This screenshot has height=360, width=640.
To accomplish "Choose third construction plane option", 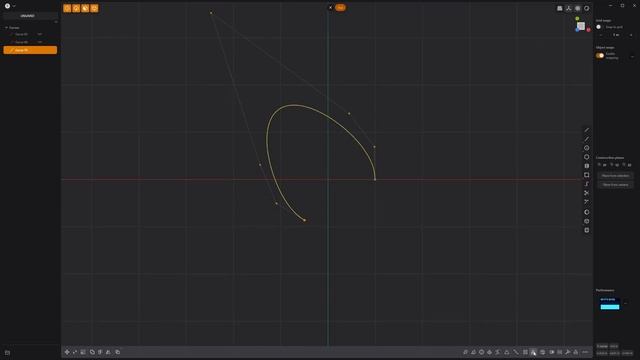I will 627,165.
